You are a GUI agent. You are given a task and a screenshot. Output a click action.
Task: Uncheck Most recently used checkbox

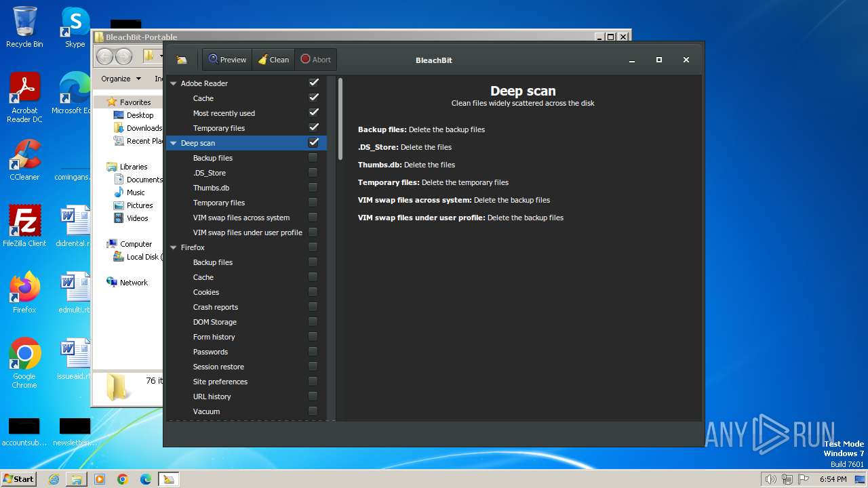pyautogui.click(x=313, y=113)
